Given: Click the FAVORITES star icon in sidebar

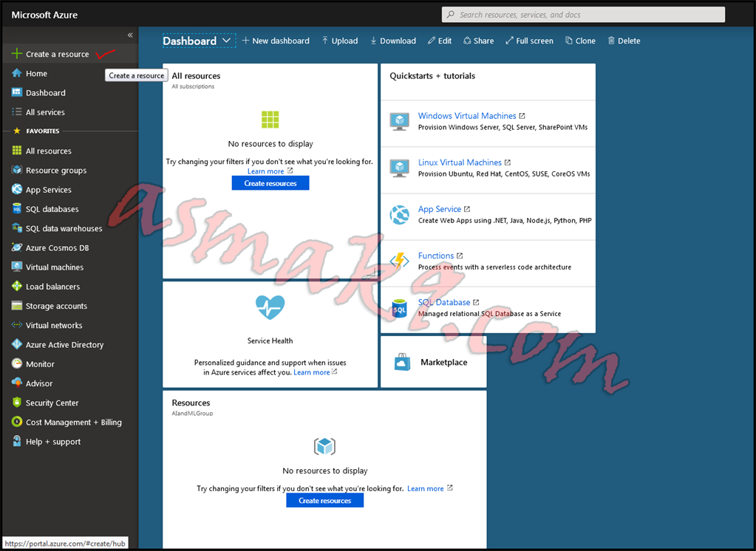Looking at the screenshot, I should (17, 131).
